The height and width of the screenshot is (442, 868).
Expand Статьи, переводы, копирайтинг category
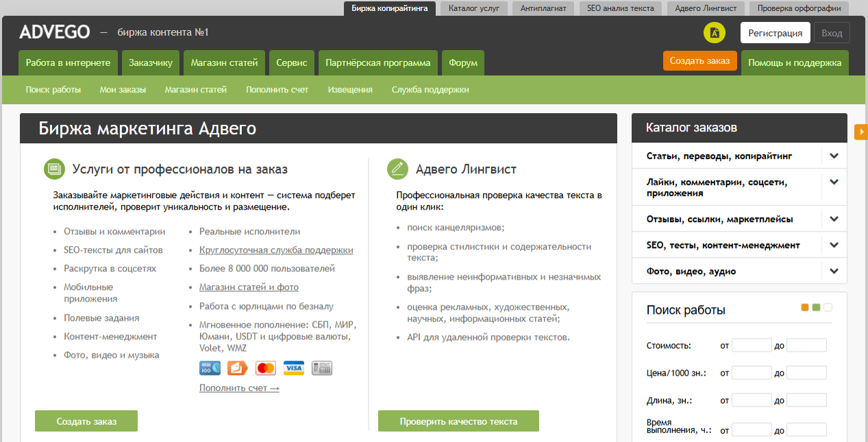click(834, 156)
